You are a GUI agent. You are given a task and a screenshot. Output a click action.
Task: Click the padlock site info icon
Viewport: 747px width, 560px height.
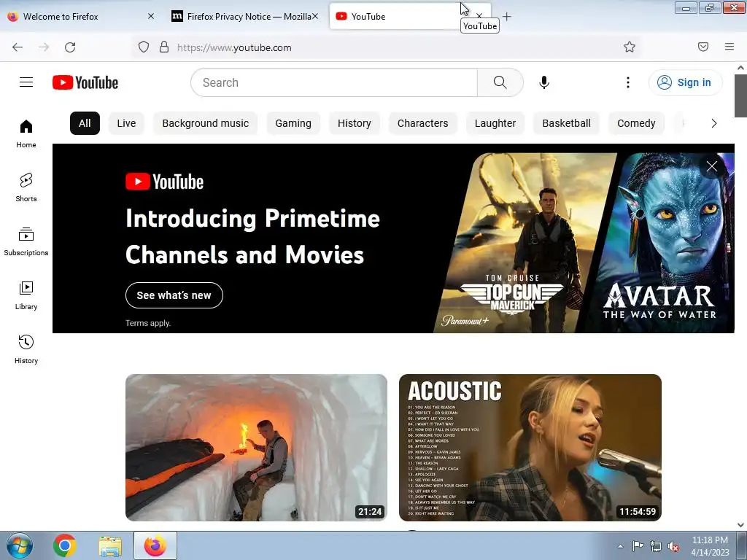[x=164, y=47]
